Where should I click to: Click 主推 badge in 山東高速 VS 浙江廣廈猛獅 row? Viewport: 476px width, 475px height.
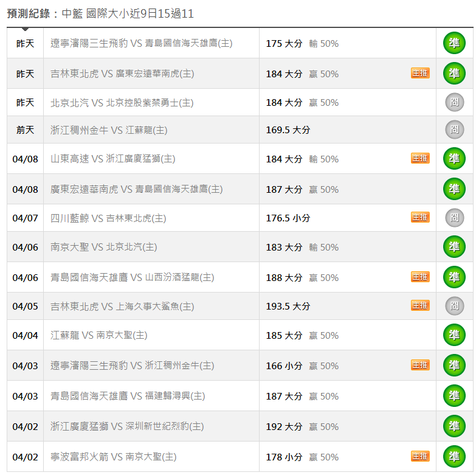[x=420, y=158]
